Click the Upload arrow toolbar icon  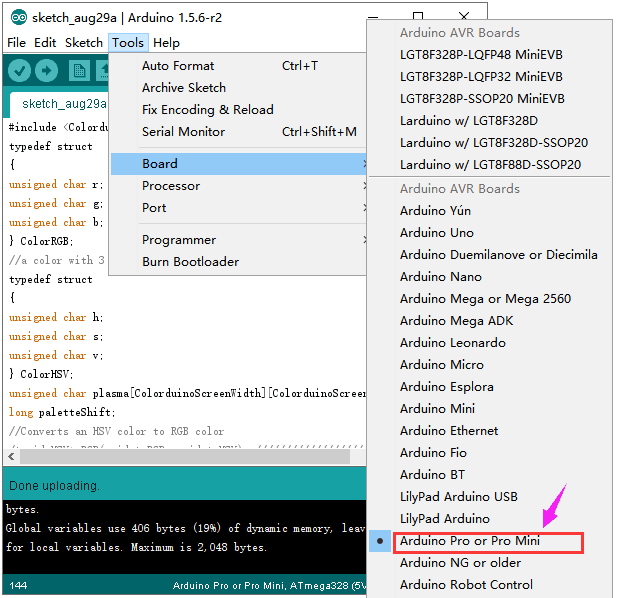[46, 71]
